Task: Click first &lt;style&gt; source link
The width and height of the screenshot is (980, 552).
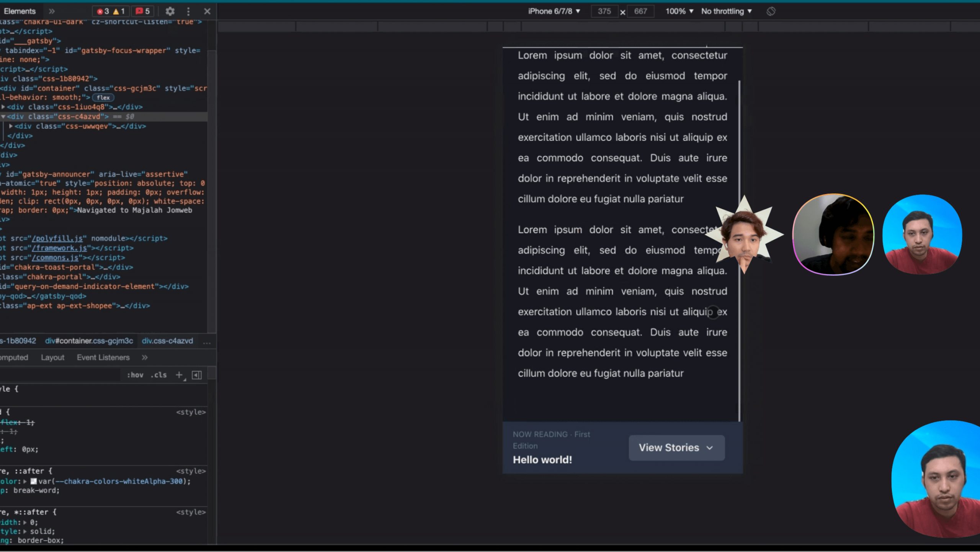Action: (191, 412)
